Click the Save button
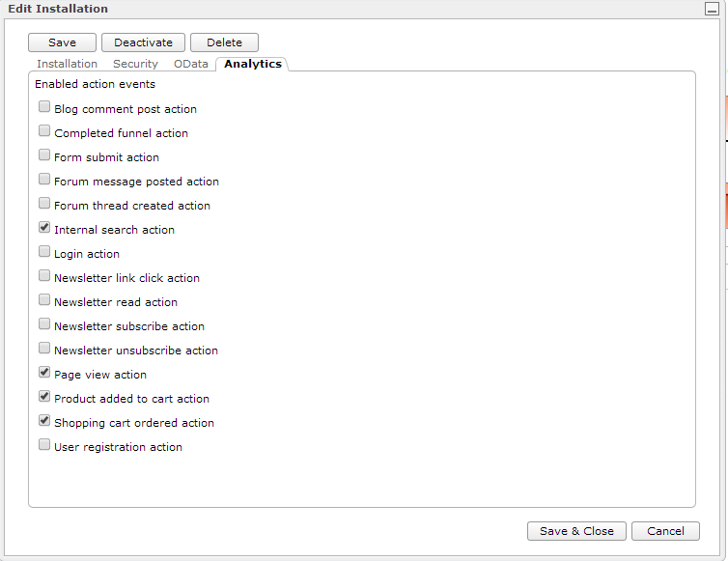The image size is (728, 561). coord(62,42)
